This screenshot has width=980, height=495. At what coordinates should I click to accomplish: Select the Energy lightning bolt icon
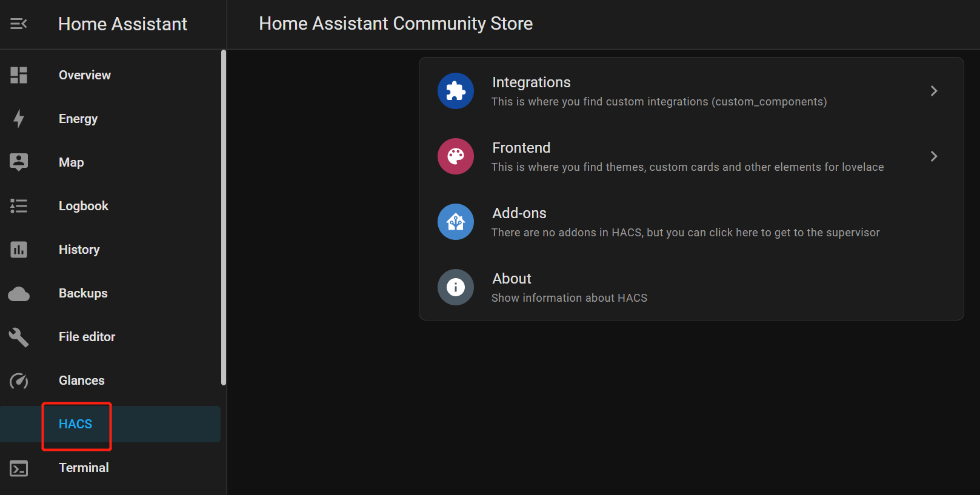19,119
